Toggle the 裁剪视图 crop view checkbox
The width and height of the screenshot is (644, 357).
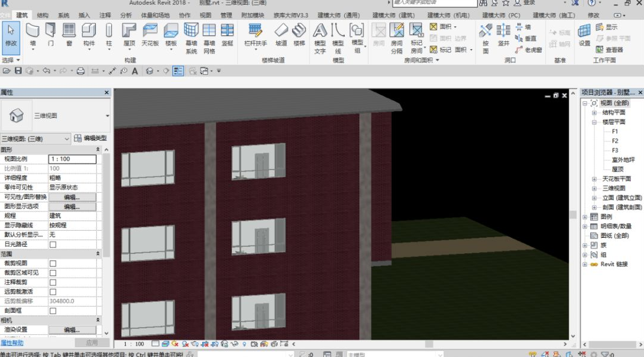(53, 264)
